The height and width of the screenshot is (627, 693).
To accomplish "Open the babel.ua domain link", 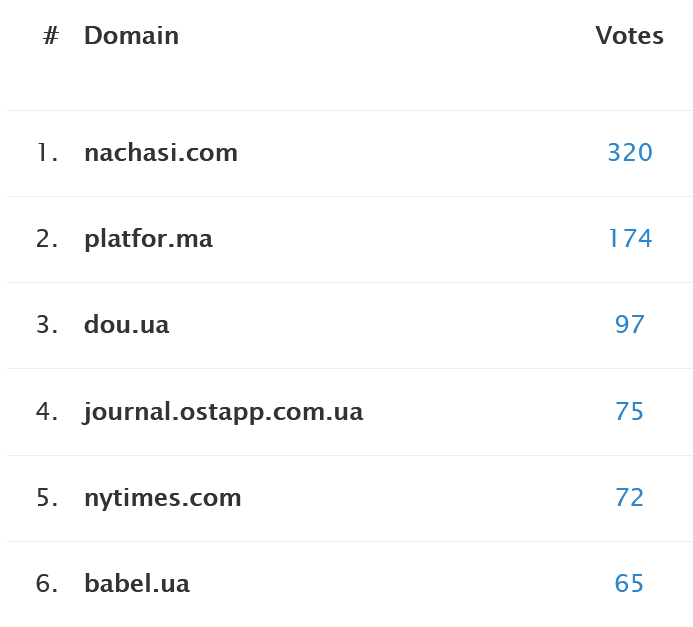I will 136,584.
